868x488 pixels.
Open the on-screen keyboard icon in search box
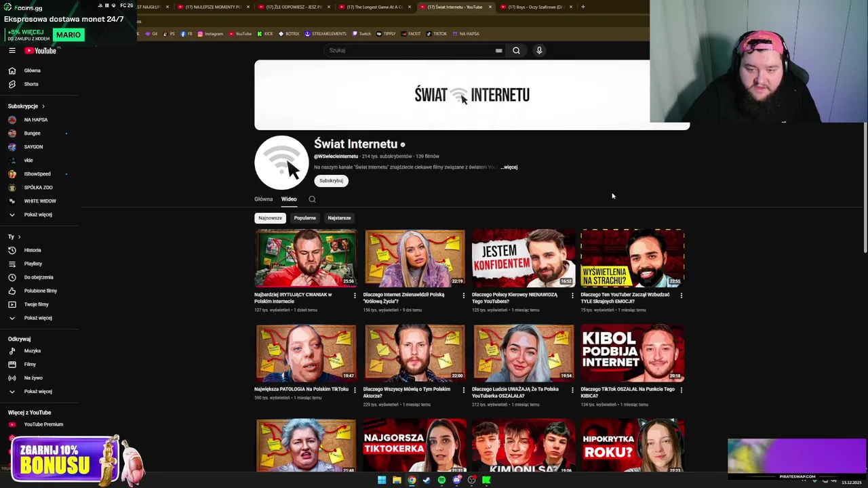point(498,50)
